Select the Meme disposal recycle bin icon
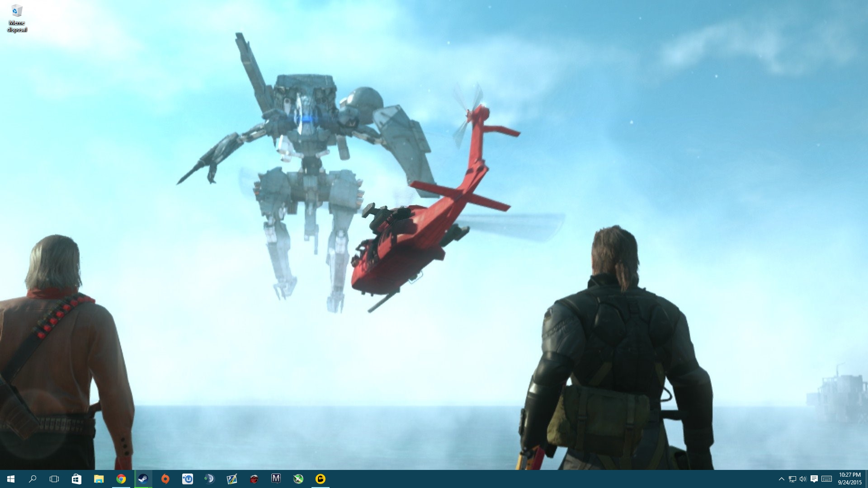Image resolution: width=868 pixels, height=488 pixels. coord(17,19)
